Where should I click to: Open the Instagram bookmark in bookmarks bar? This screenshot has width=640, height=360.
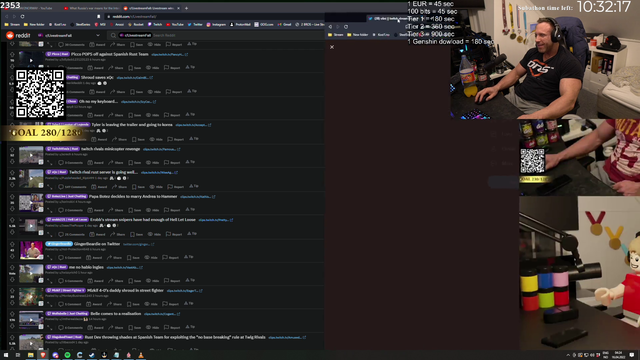click(x=216, y=24)
